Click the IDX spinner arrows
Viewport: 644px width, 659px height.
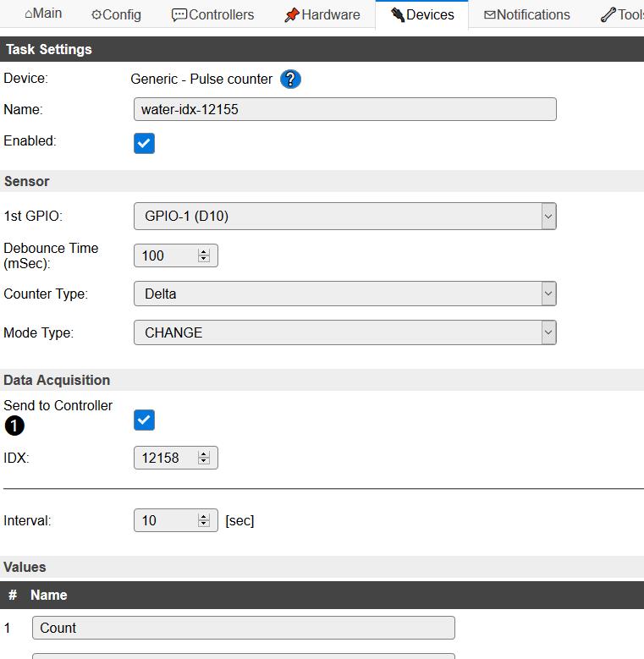click(x=204, y=458)
